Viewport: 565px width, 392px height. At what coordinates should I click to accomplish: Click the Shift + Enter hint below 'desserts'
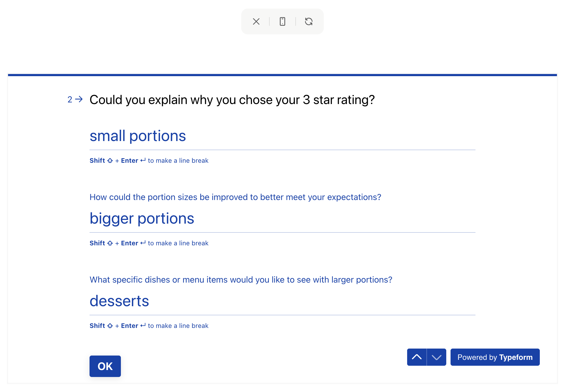tap(149, 326)
